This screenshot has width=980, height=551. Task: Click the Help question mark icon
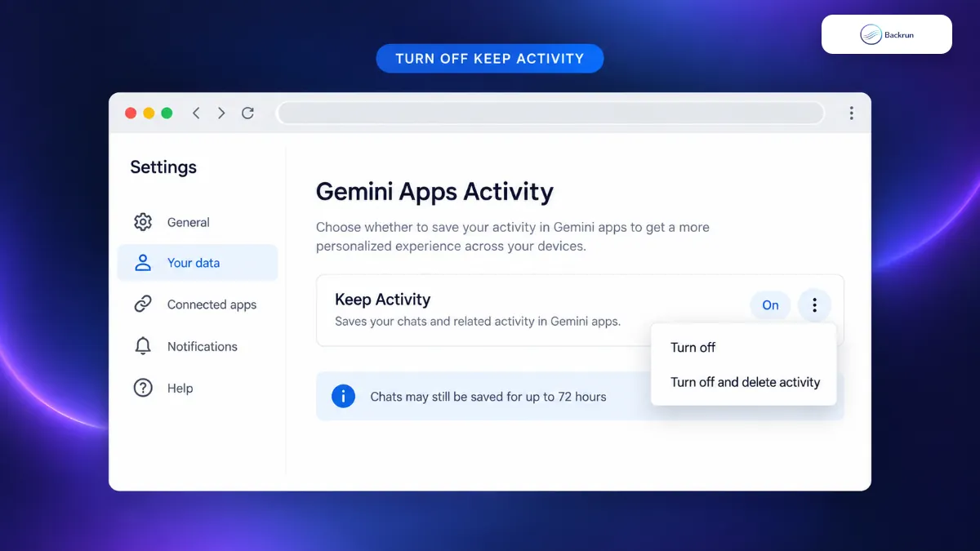[143, 388]
